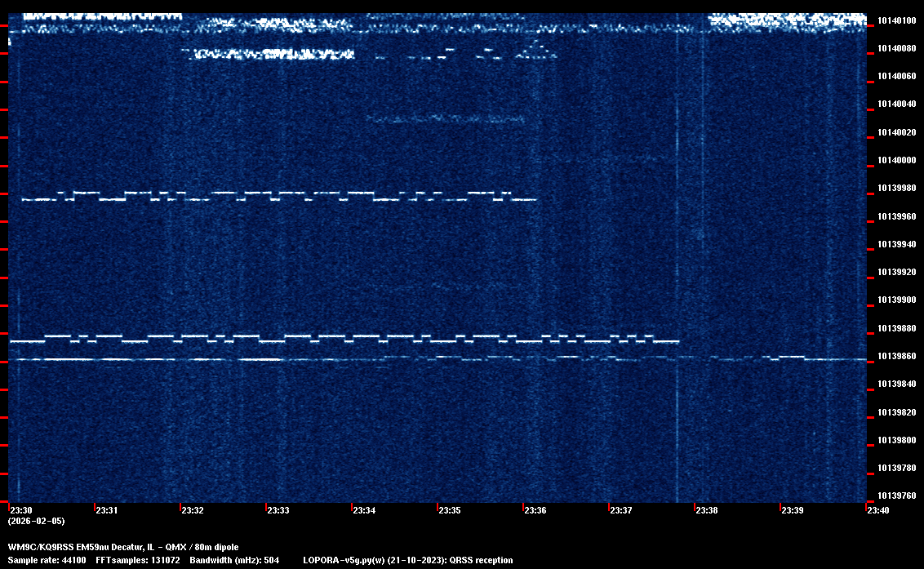The width and height of the screenshot is (924, 569).
Task: Select the 10139860 frequency label
Action: click(896, 356)
